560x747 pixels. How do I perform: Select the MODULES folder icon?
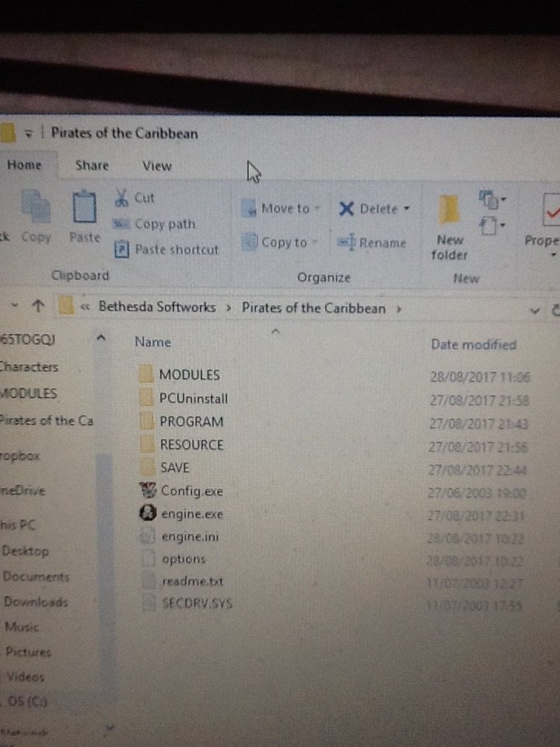tap(146, 374)
